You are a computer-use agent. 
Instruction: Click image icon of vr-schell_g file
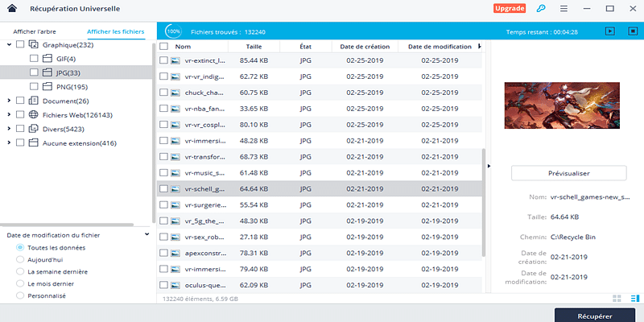175,188
